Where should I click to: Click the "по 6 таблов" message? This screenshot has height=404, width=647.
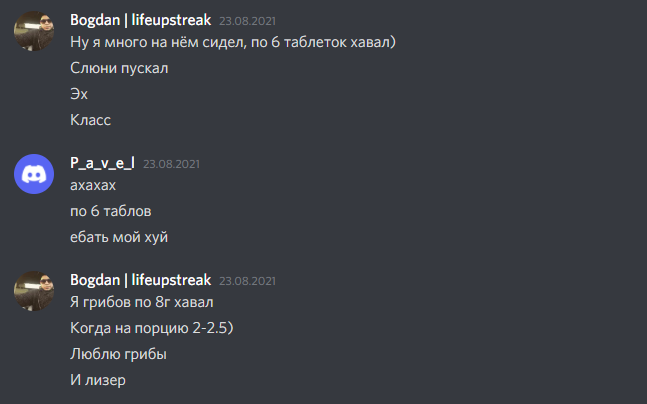[x=111, y=211]
